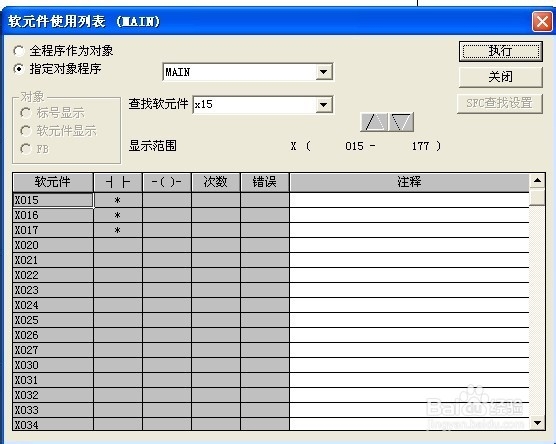Image resolution: width=556 pixels, height=444 pixels.
Task: Open SFC查找设置
Action: pyautogui.click(x=500, y=103)
